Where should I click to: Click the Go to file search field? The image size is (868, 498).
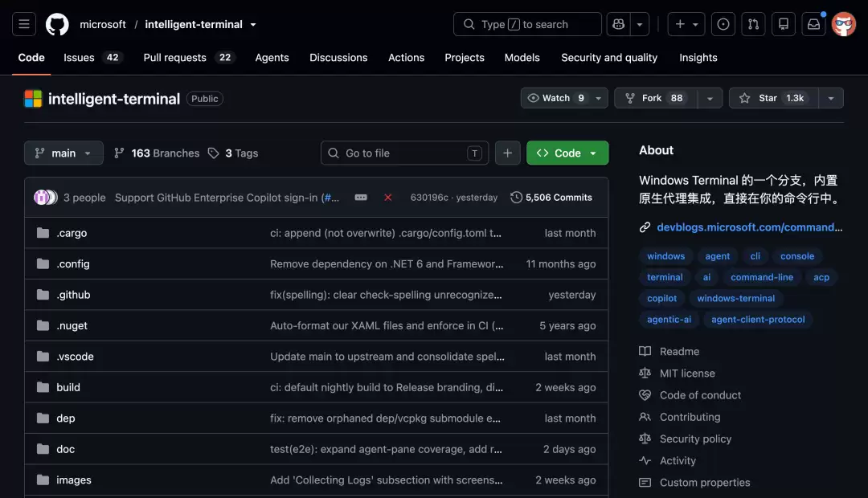point(404,153)
